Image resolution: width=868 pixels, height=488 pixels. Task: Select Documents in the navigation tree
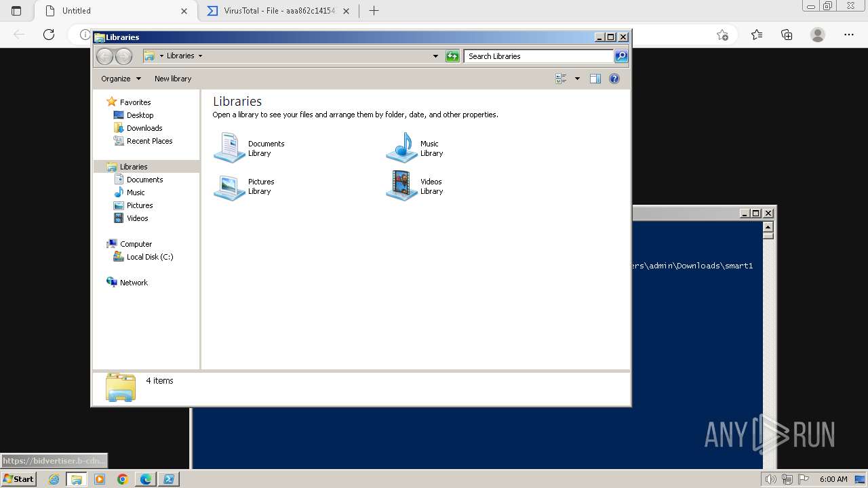144,180
